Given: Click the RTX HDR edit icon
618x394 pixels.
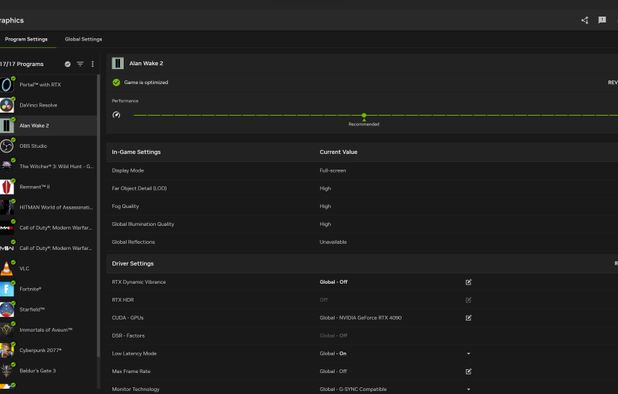Looking at the screenshot, I should click(468, 300).
